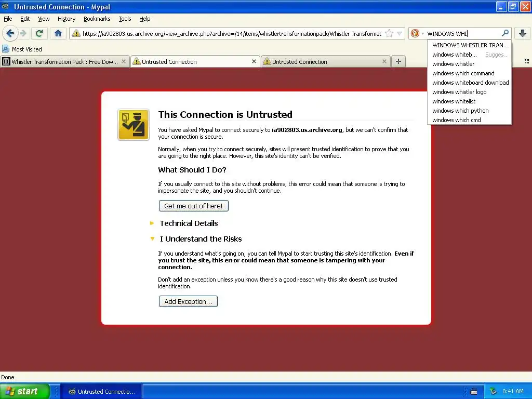Click inside the URL address field
This screenshot has width=532, height=399.
(232, 33)
